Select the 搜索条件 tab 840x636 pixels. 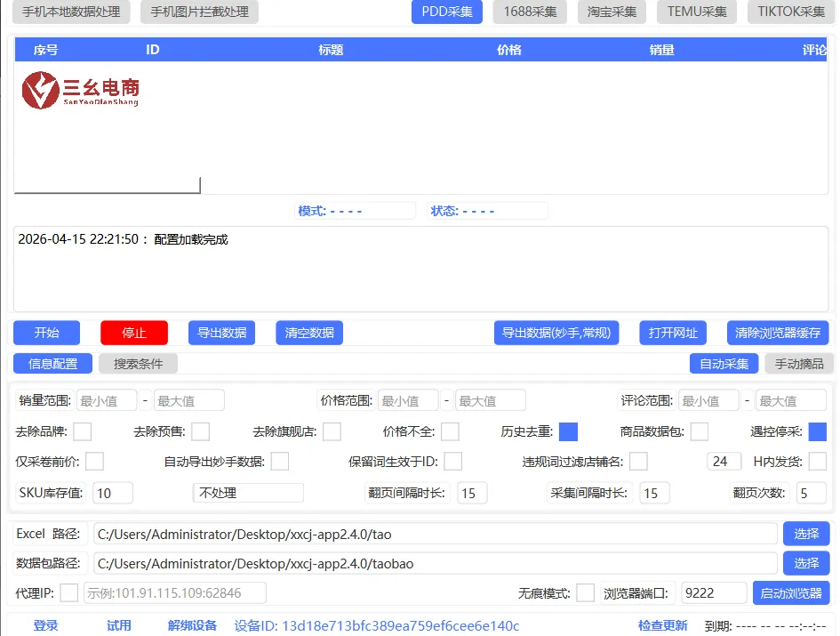(138, 364)
